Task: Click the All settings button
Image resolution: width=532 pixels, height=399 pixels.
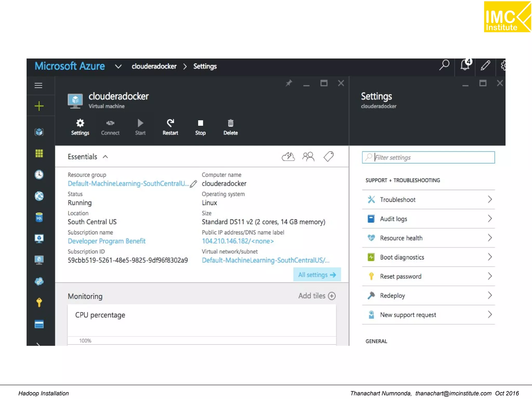Action: [x=317, y=275]
